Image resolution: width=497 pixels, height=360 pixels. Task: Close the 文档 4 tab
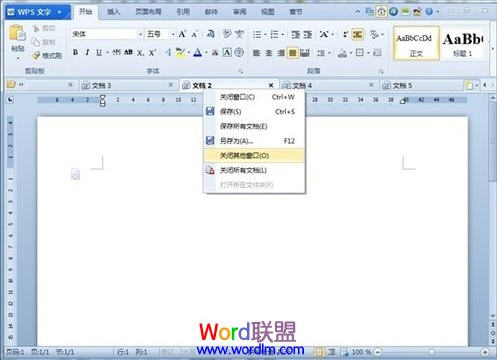(371, 85)
